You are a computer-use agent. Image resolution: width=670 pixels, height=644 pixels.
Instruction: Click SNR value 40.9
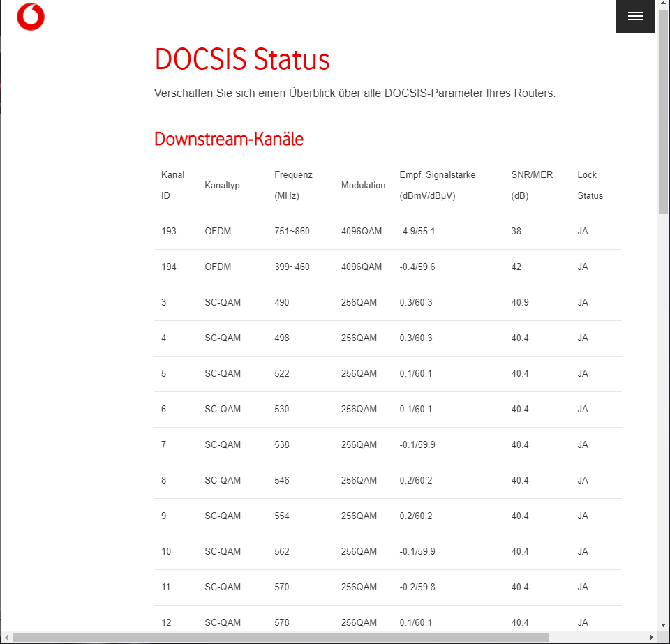pyautogui.click(x=520, y=302)
